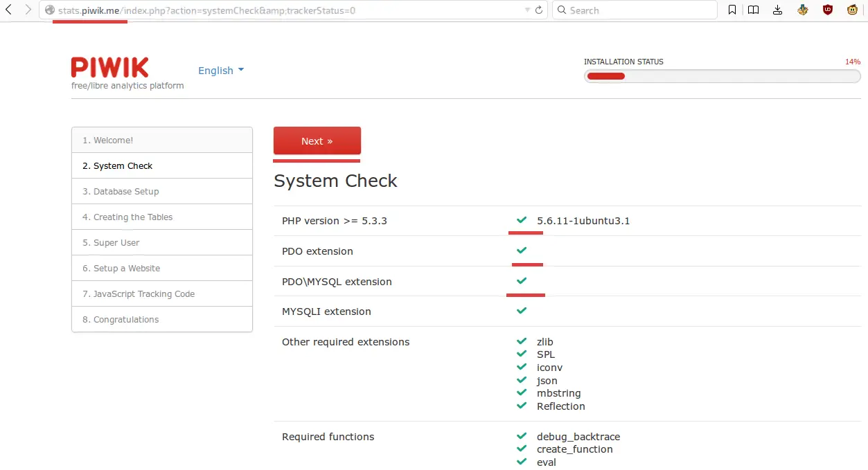Open the URL history dropdown arrow
This screenshot has width=868, height=470.
(x=528, y=10)
